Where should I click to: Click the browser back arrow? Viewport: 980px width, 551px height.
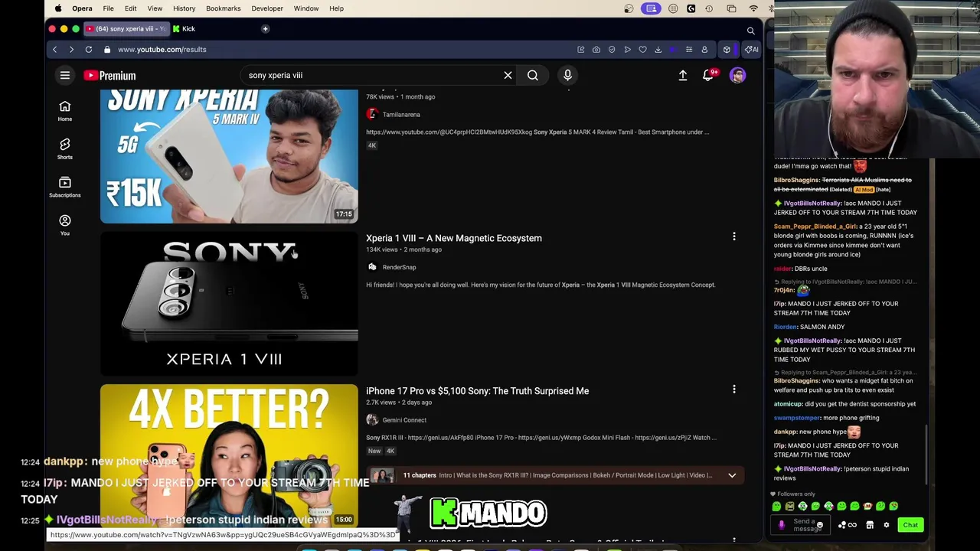(54, 50)
